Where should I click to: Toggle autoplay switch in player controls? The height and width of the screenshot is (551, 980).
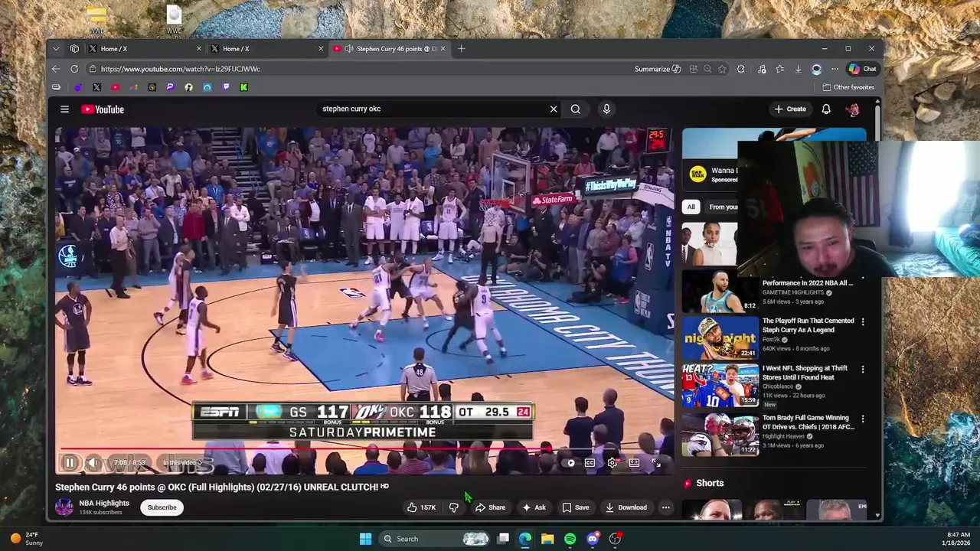click(x=569, y=462)
